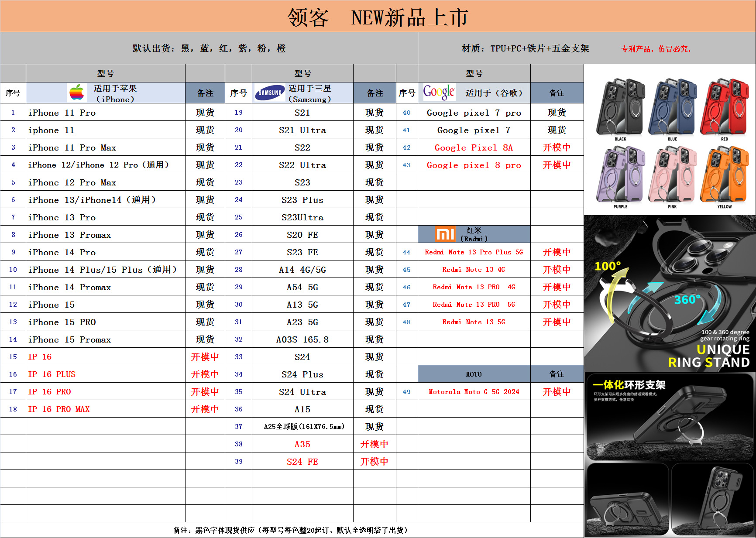Select the "A14 4G/5G" cell
This screenshot has width=756, height=538.
[x=302, y=269]
